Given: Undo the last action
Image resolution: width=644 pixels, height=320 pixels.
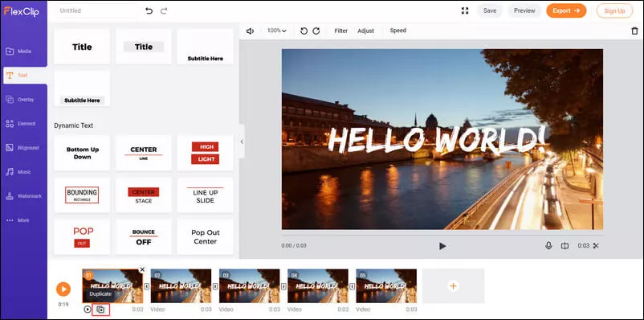Looking at the screenshot, I should coord(149,11).
